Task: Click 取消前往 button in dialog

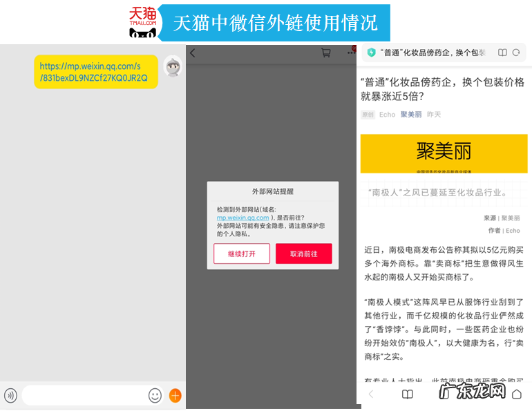Action: (304, 254)
